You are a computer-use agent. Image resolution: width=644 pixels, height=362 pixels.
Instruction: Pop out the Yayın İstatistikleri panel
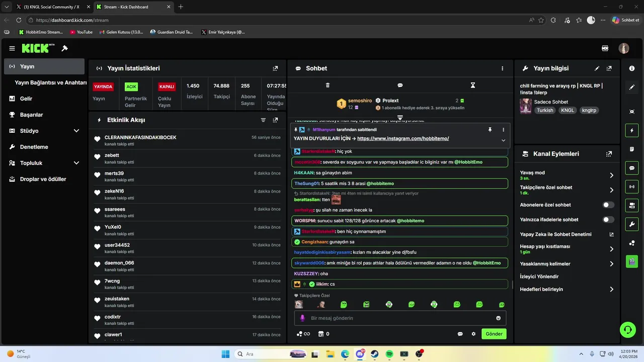tap(275, 68)
